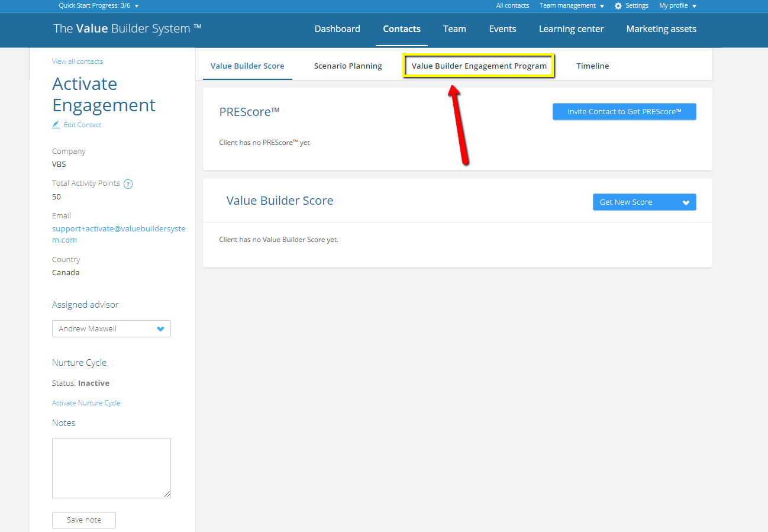Switch to the Timeline tab
This screenshot has width=768, height=532.
(x=593, y=66)
